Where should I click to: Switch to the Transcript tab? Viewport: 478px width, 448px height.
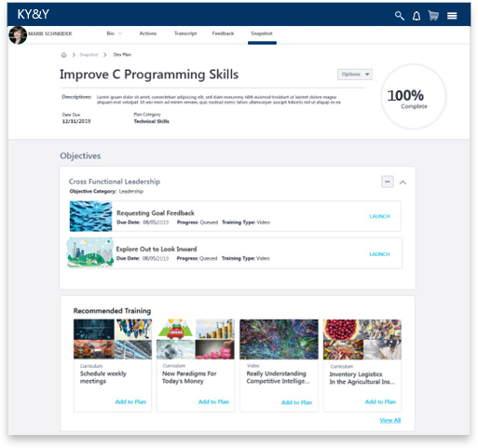coord(185,34)
